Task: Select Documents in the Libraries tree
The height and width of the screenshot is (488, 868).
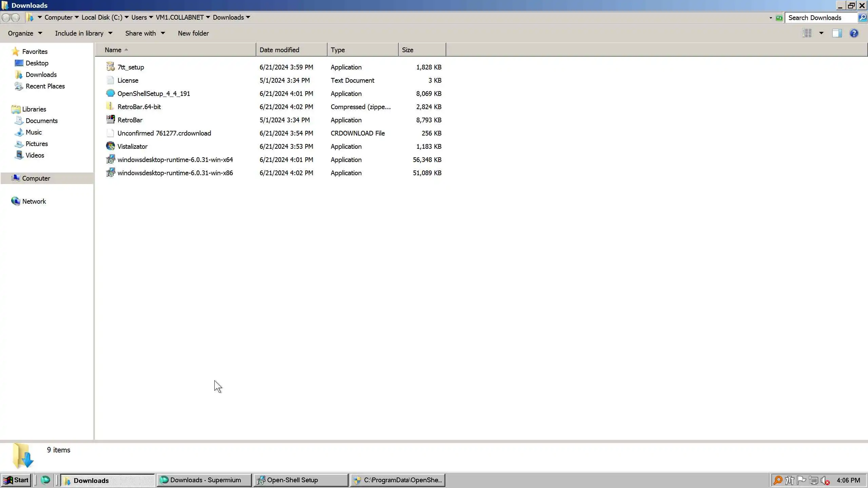Action: point(41,121)
